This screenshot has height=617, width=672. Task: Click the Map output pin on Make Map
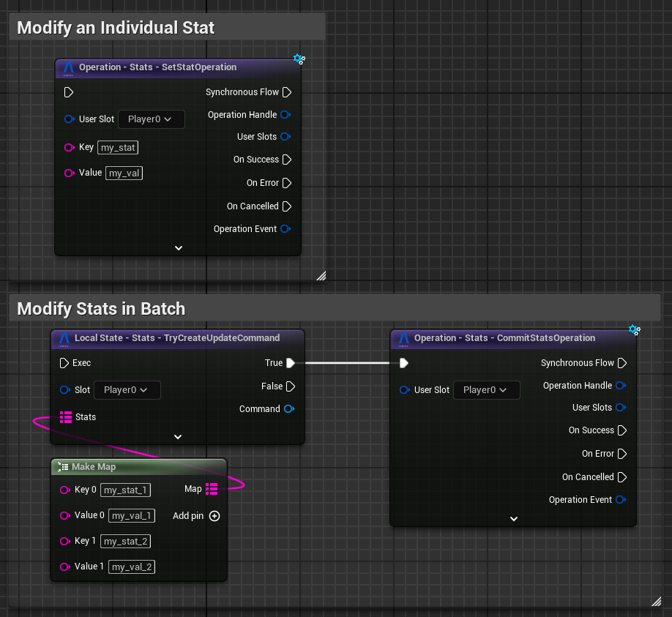pos(212,489)
